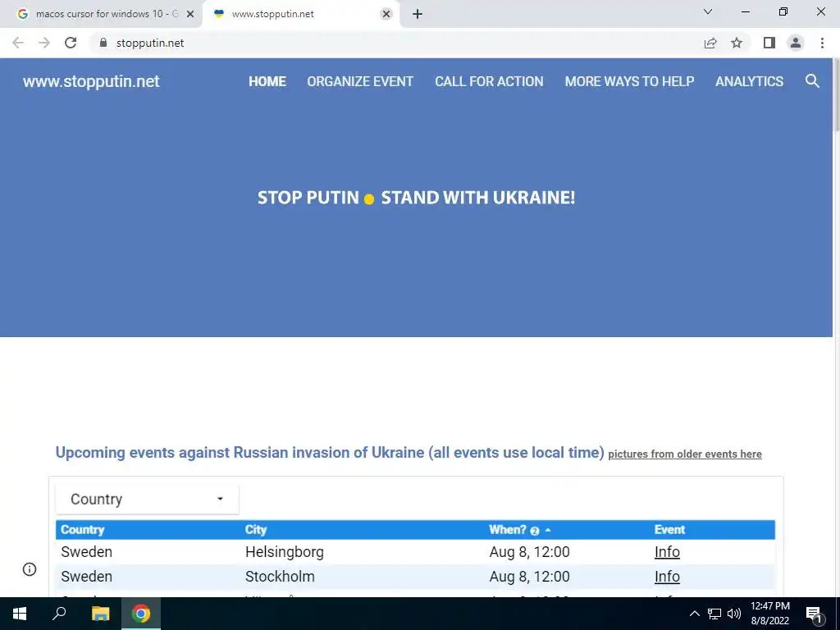The height and width of the screenshot is (630, 840).
Task: Click the browser back arrow
Action: coord(18,43)
